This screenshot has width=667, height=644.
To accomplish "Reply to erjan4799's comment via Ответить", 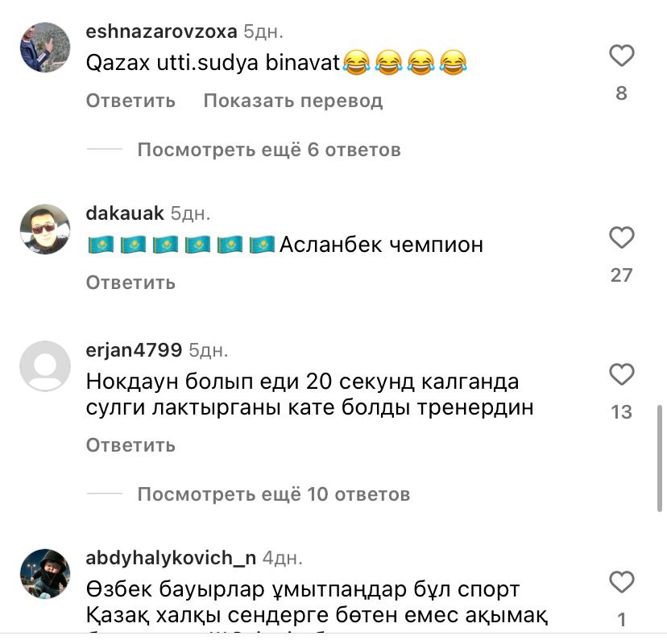I will [130, 445].
